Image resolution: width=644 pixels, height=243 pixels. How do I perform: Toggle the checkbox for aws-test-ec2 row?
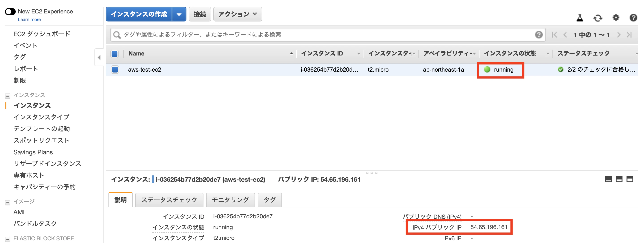(115, 69)
